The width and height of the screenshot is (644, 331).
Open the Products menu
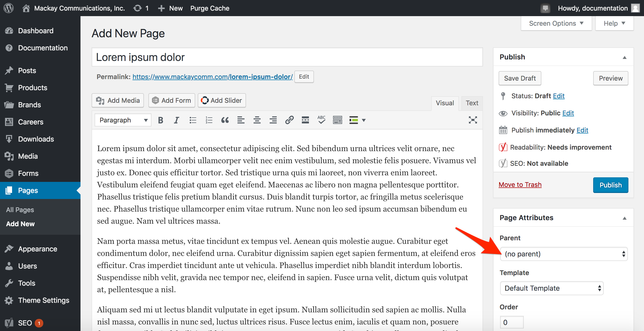pyautogui.click(x=40, y=88)
